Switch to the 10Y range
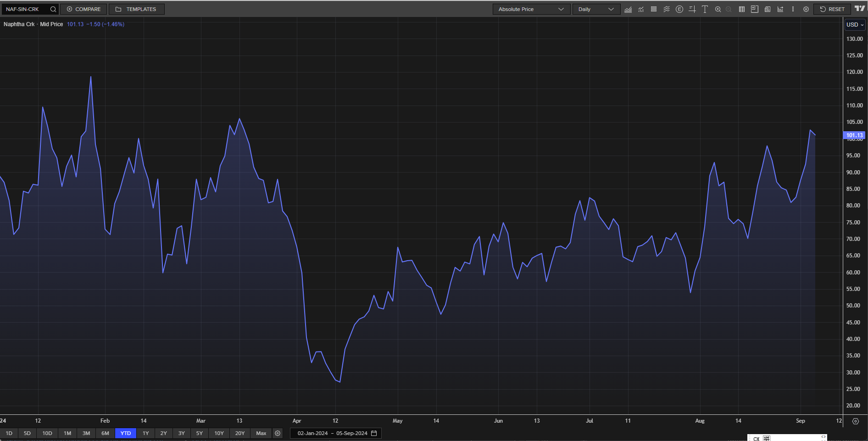The image size is (868, 441). (x=219, y=433)
